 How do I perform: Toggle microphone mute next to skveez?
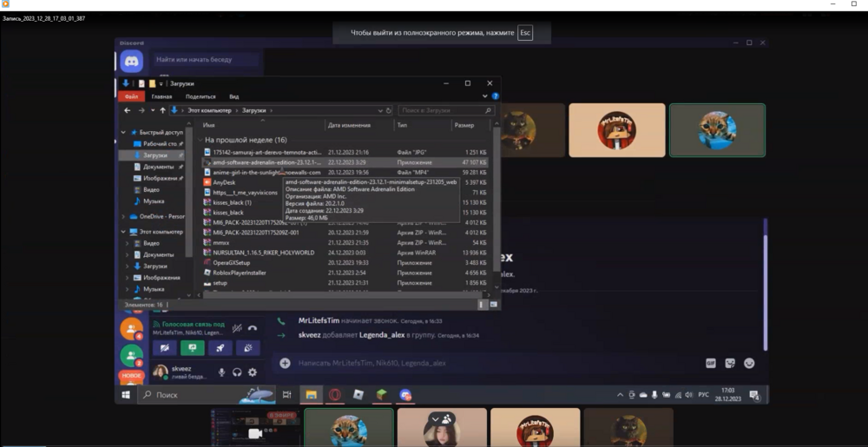221,372
